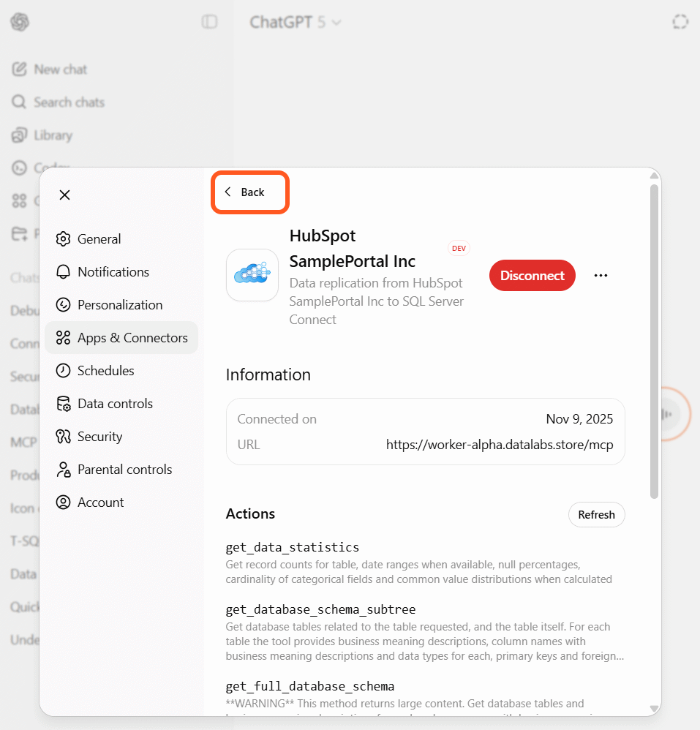
Task: Collapse the sidebar with the panel icon
Action: pos(209,22)
